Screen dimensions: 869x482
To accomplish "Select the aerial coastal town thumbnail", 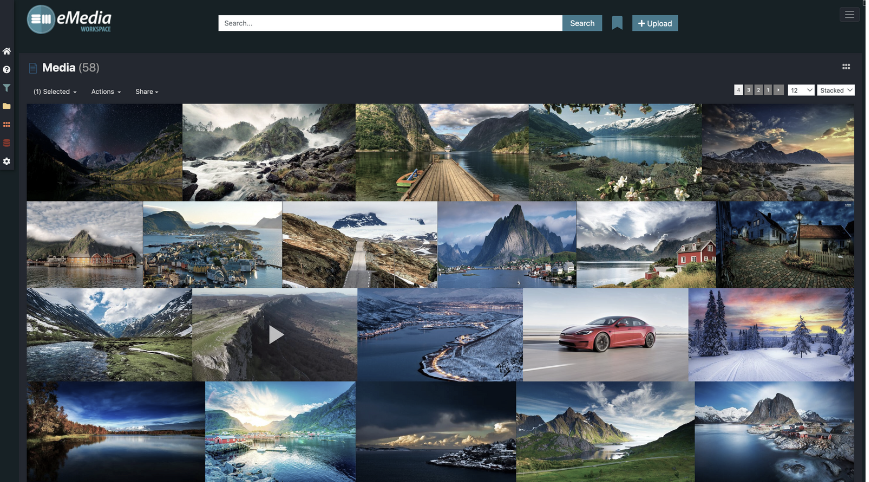I will tap(213, 244).
